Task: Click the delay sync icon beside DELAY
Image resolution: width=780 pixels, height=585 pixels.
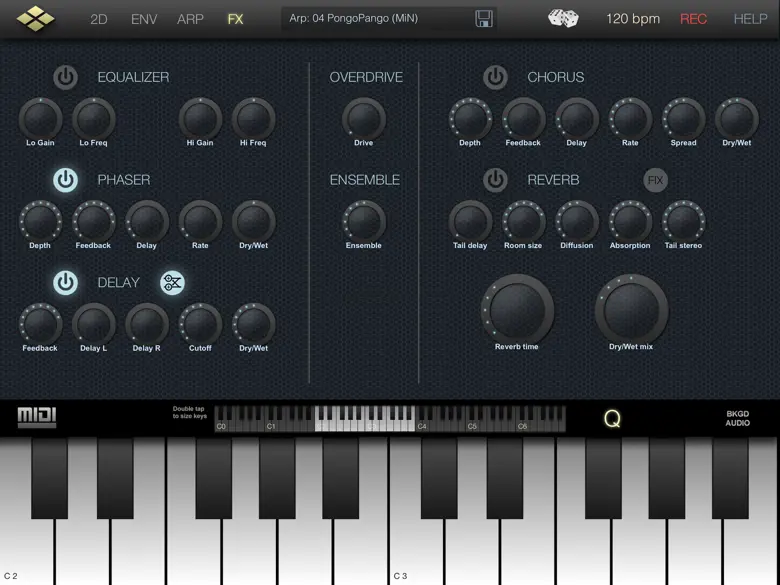Action: (172, 283)
